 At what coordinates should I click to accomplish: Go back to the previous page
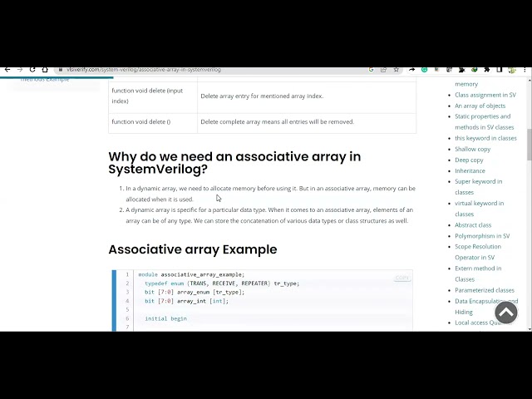coord(7,70)
